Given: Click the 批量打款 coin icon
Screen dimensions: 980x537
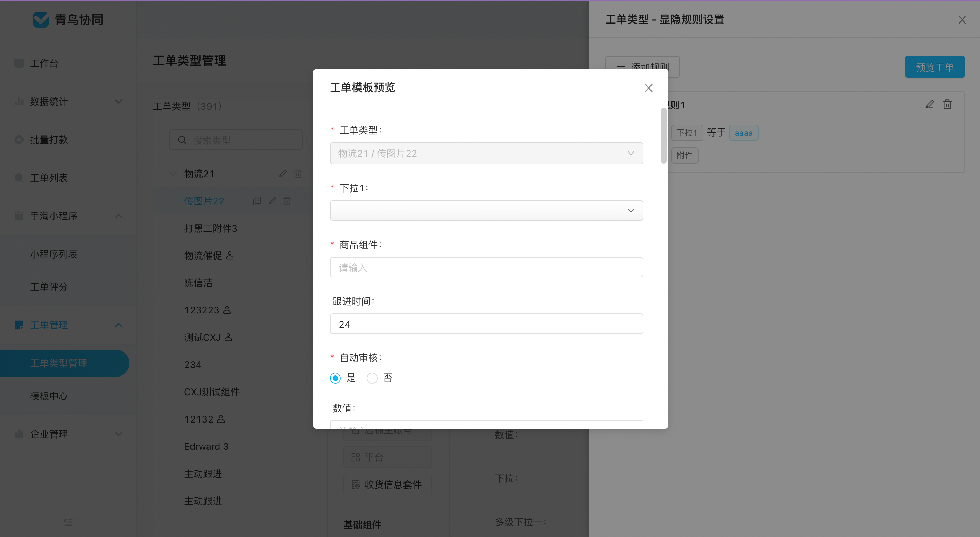Looking at the screenshot, I should click(x=19, y=140).
